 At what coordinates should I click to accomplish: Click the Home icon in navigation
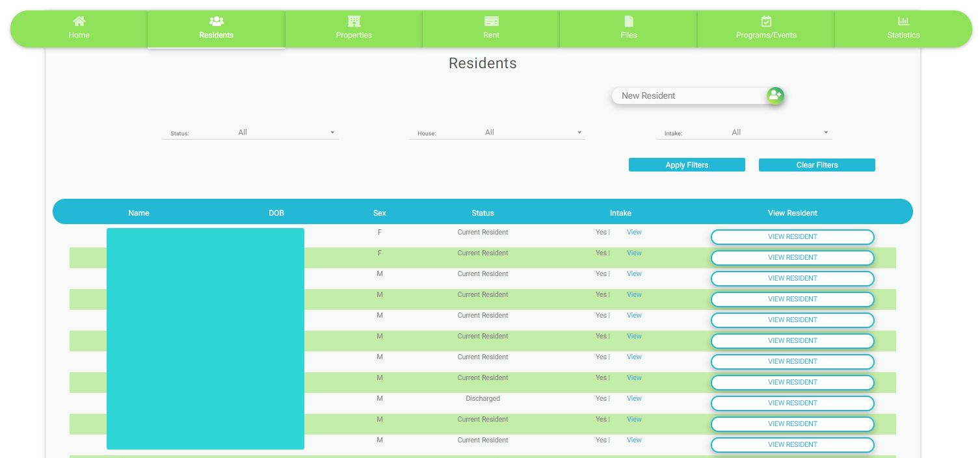pos(79,21)
